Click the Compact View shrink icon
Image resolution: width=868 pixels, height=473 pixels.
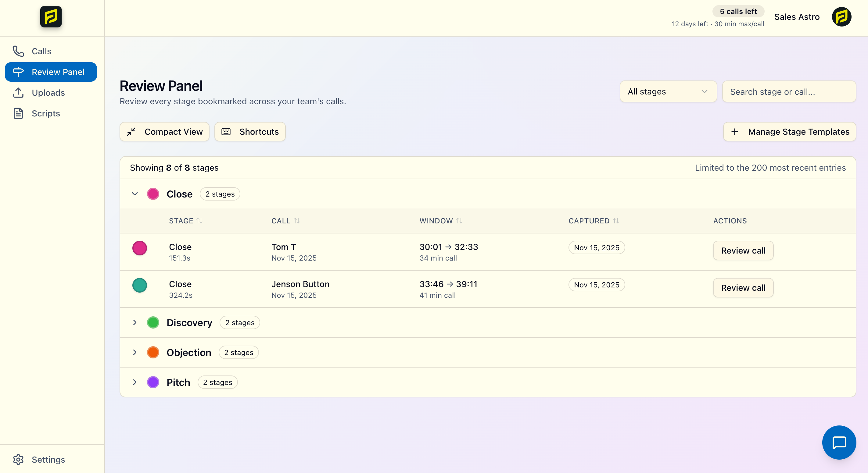(x=131, y=132)
